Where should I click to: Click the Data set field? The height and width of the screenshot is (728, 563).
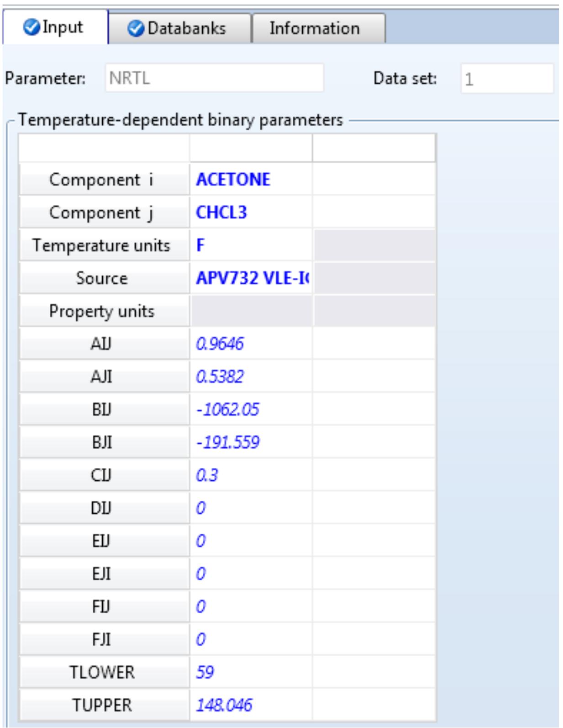507,79
